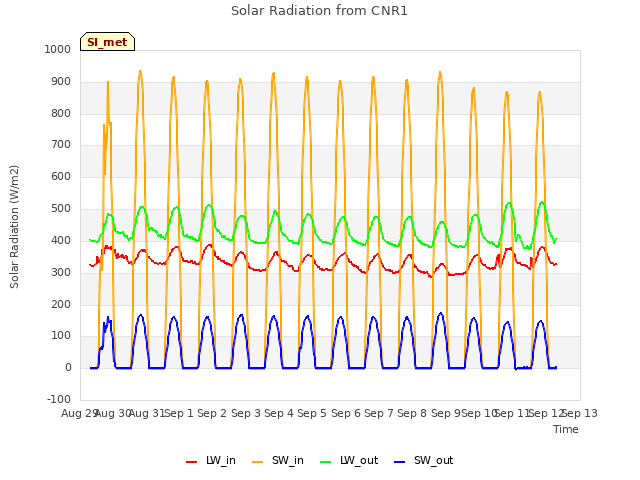Click the blue SW_out legend swatch
The height and width of the screenshot is (480, 640).
(x=400, y=462)
